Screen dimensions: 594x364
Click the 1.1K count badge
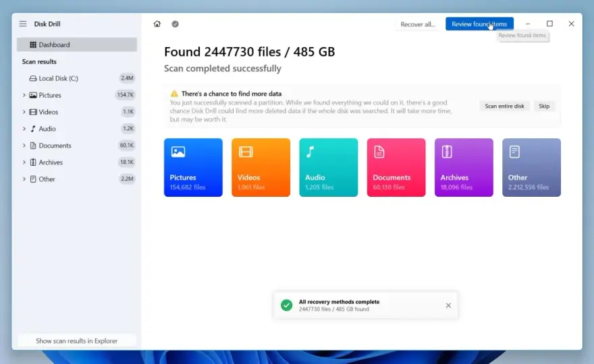click(x=128, y=112)
